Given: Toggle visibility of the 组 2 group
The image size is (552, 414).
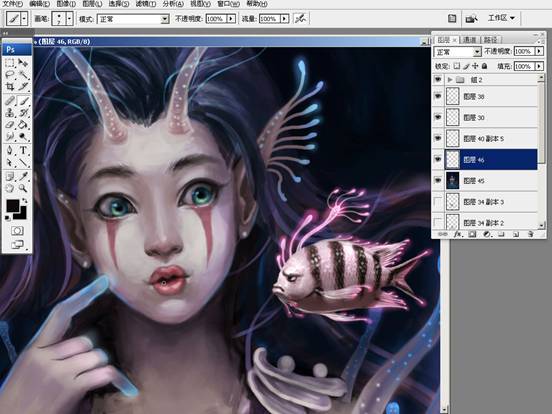Looking at the screenshot, I should (438, 80).
